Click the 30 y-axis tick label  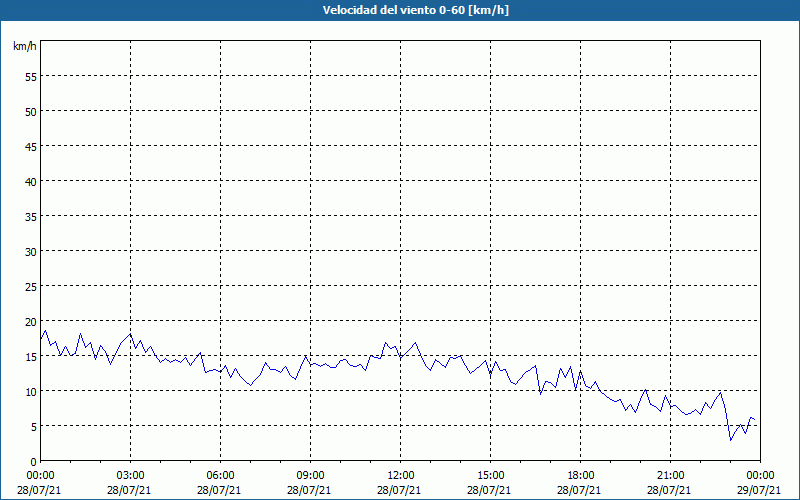[x=31, y=251]
